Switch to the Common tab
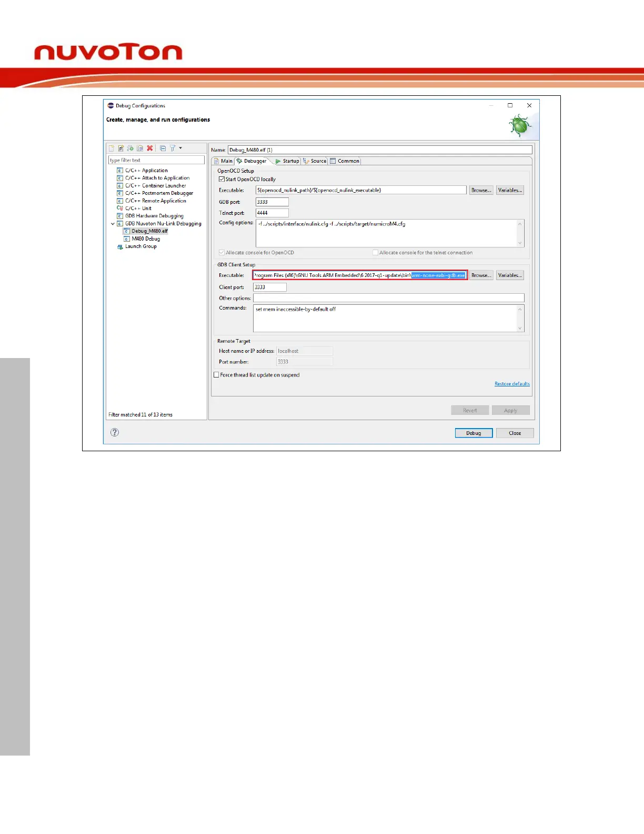644x834 pixels. tap(345, 161)
